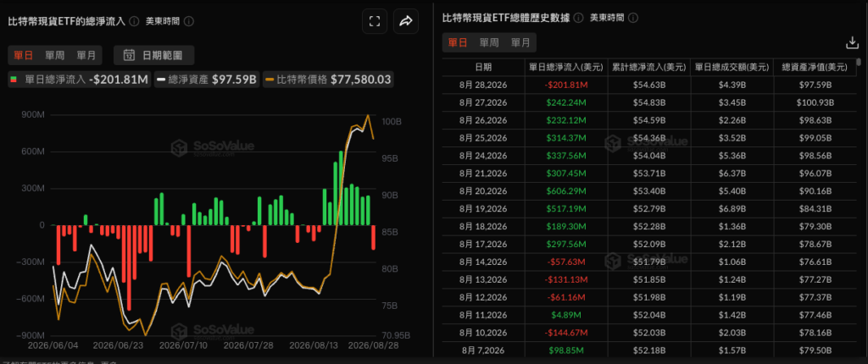The image size is (868, 364).
Task: Click the 8月 25,2026 date cell
Action: pos(482,138)
